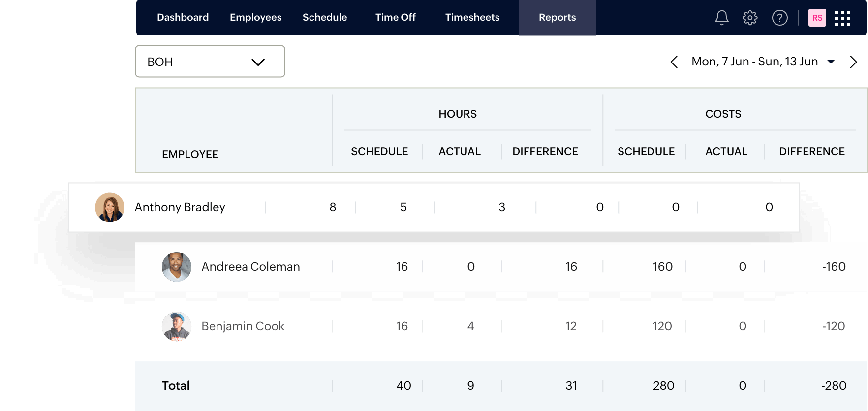Click the EMPLOYEE column header
This screenshot has height=411, width=868.
[190, 154]
